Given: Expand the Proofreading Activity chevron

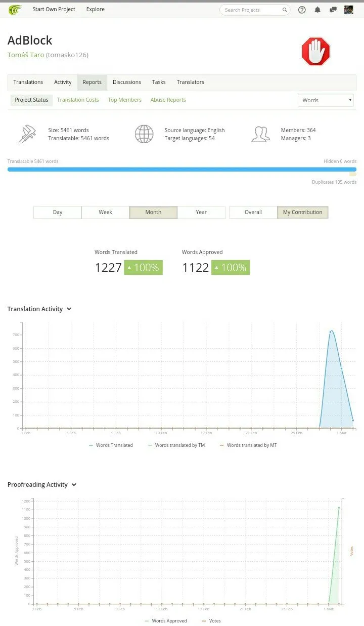Looking at the screenshot, I should click(x=74, y=485).
